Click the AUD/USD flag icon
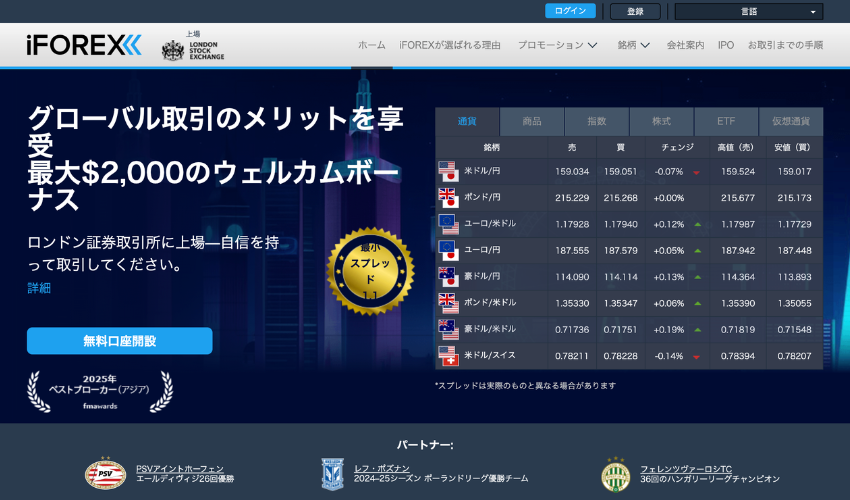850x500 pixels. click(x=448, y=329)
